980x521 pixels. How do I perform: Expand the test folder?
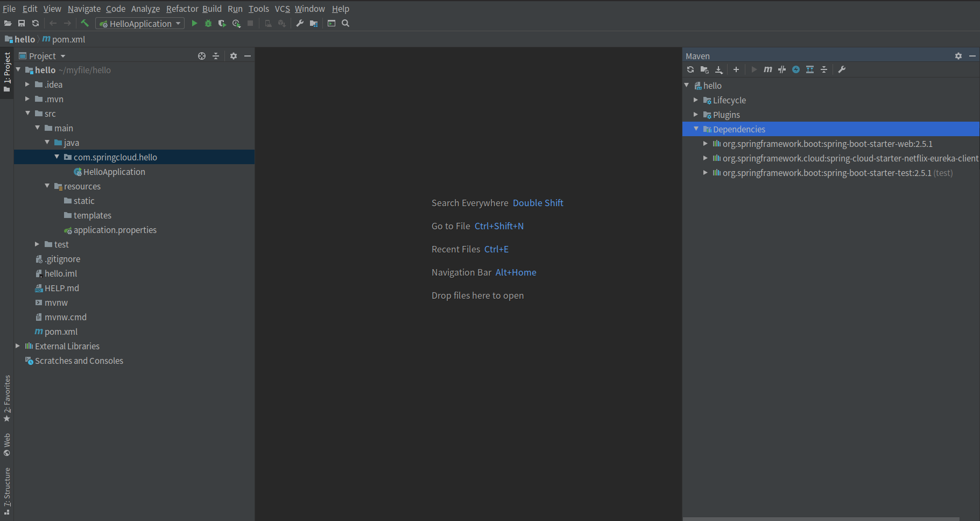37,244
